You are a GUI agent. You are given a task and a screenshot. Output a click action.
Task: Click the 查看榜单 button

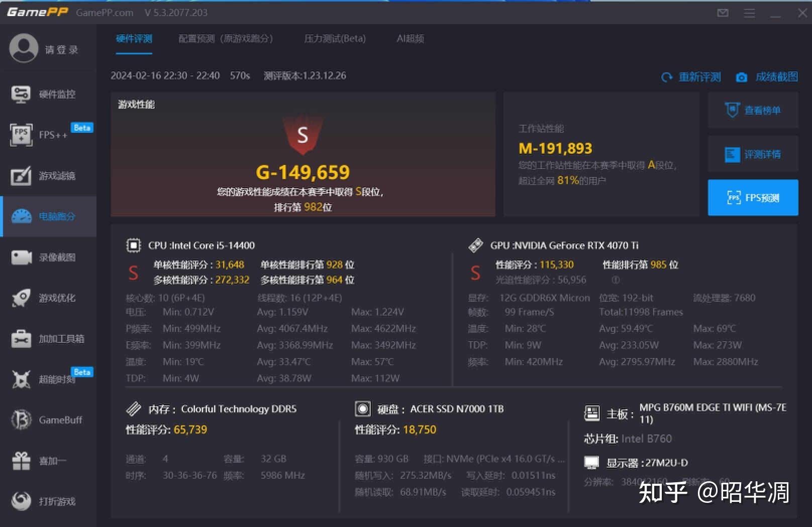pos(753,110)
